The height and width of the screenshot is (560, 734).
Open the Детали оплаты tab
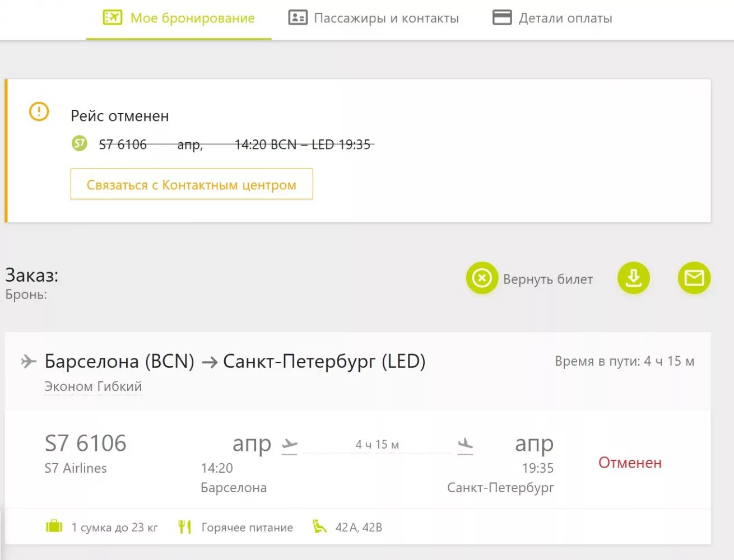click(552, 18)
